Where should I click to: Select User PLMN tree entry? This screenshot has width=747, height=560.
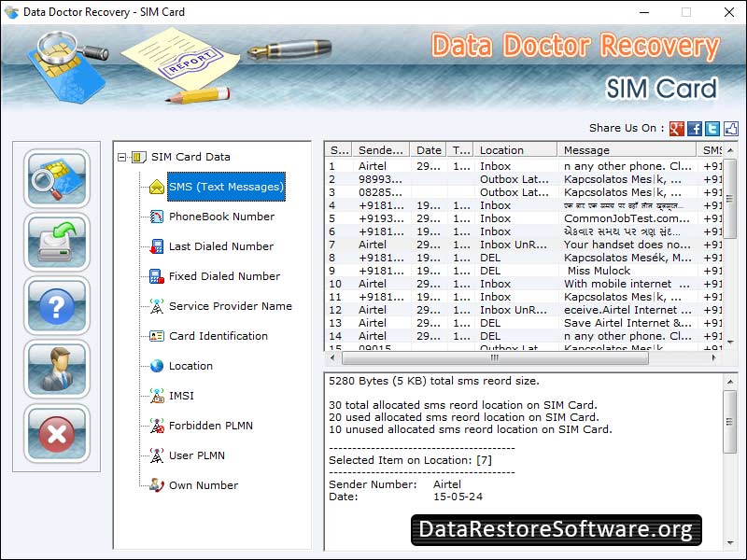tap(197, 455)
